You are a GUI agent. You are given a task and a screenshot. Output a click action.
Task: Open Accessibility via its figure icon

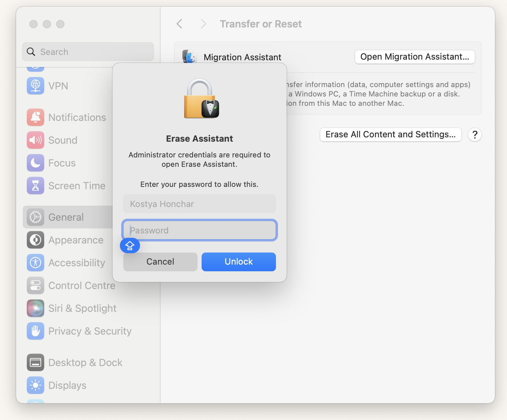[35, 263]
